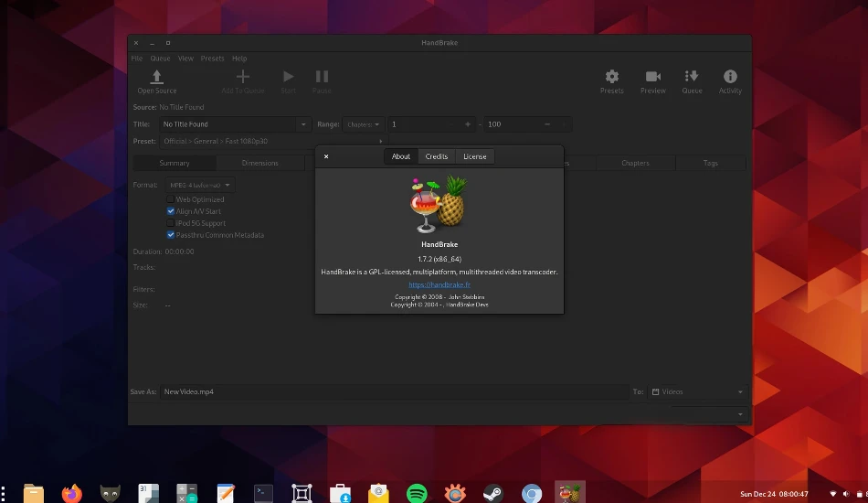Click the HandBrake icon in dock
Screen dimensions: 868x503
570,493
